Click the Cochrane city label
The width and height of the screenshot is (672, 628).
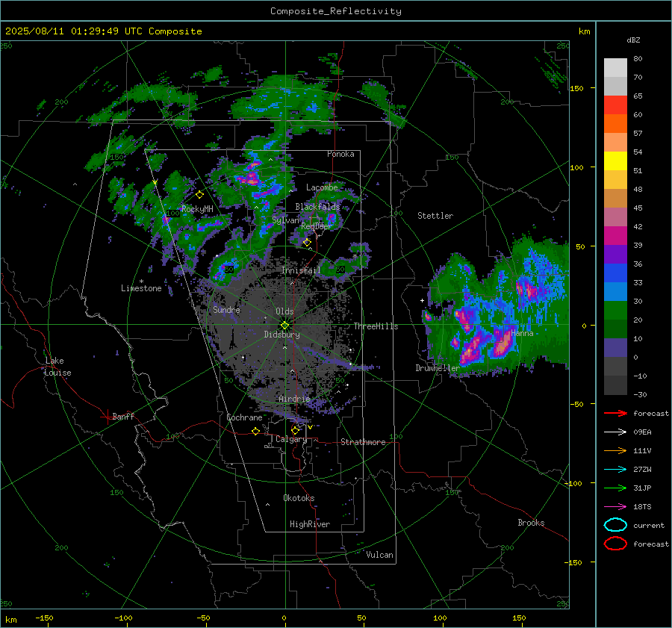pyautogui.click(x=244, y=417)
